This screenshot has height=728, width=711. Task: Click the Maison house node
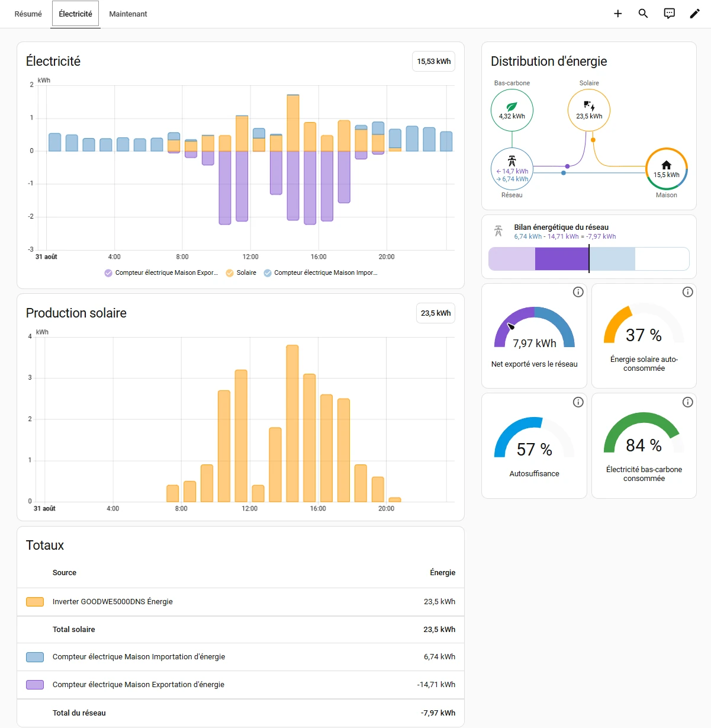[x=666, y=169]
